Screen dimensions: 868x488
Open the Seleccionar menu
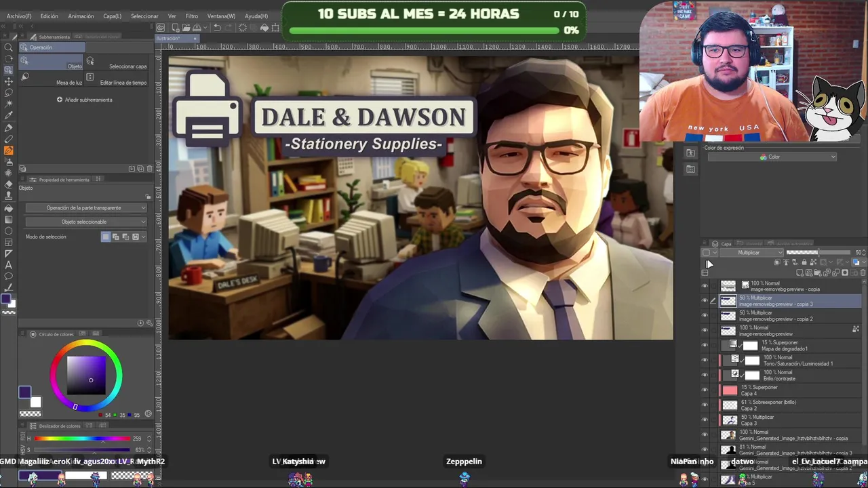[x=144, y=16]
